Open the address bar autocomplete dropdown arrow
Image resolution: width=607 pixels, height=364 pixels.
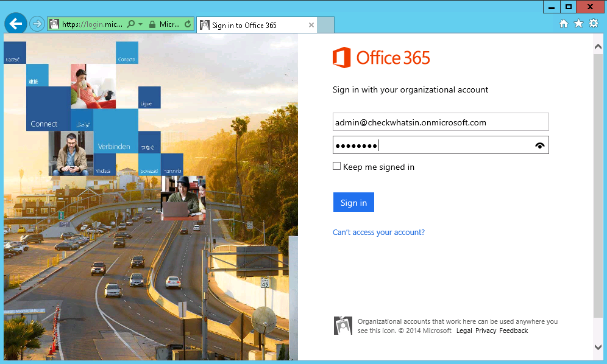point(140,24)
